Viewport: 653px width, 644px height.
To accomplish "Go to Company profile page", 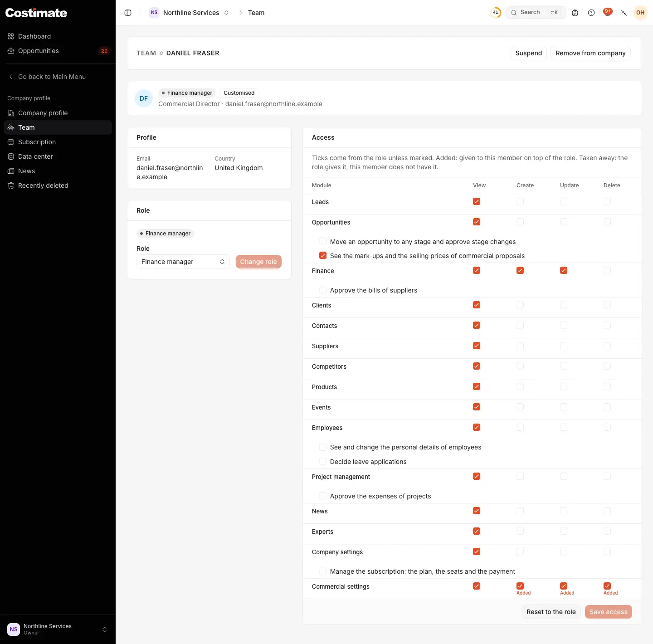I will click(x=58, y=113).
